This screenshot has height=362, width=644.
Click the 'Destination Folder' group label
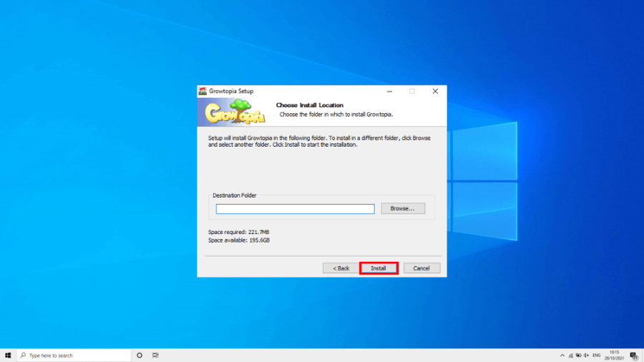235,195
